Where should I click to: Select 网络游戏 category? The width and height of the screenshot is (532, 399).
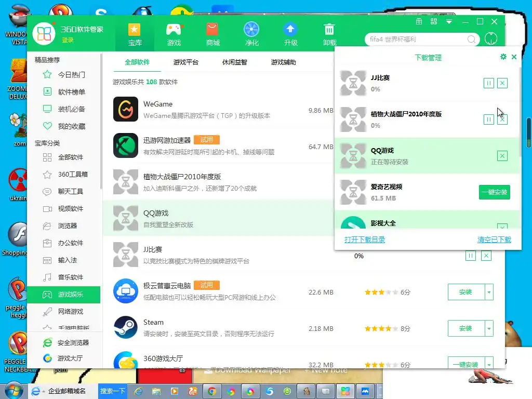[x=64, y=312]
